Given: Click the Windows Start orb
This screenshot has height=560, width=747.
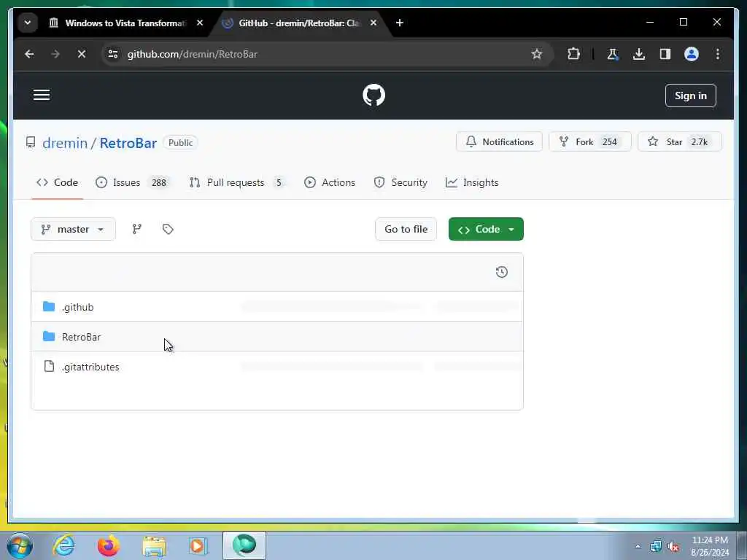Looking at the screenshot, I should pyautogui.click(x=20, y=545).
